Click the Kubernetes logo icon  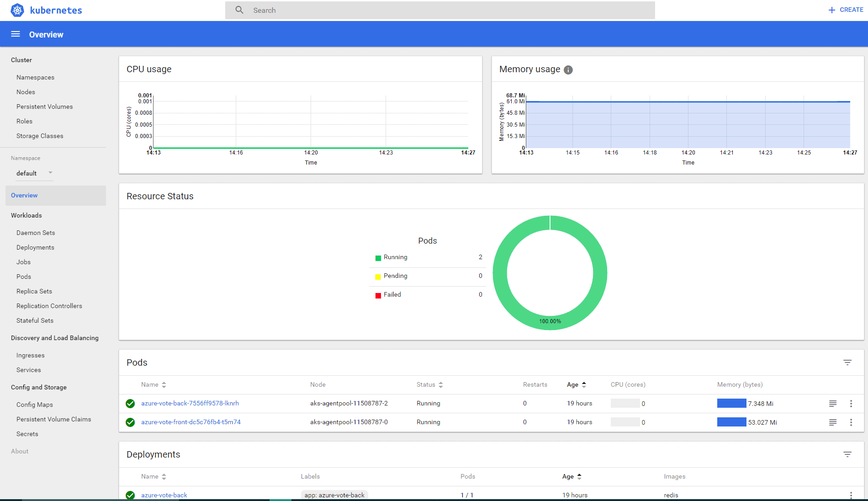17,10
